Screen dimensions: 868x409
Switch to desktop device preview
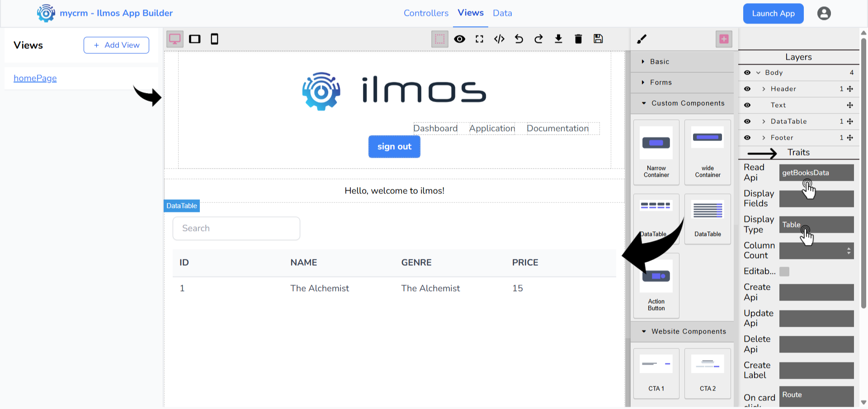coord(175,39)
